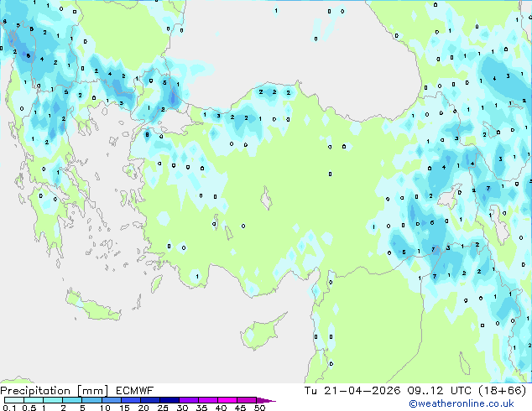The width and height of the screenshot is (532, 411).
Task: Select the 25–30 mm dark blue swatch
Action: [x=170, y=400]
